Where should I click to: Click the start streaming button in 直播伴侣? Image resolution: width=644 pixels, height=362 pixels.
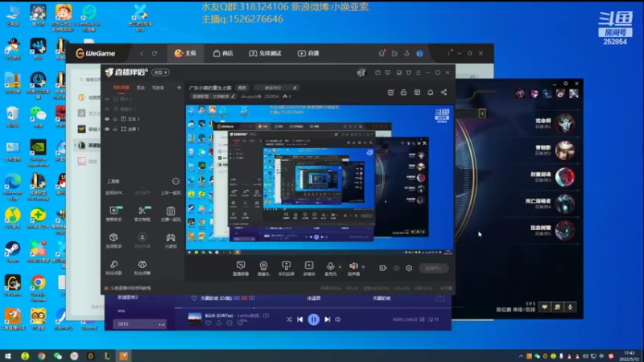click(434, 268)
